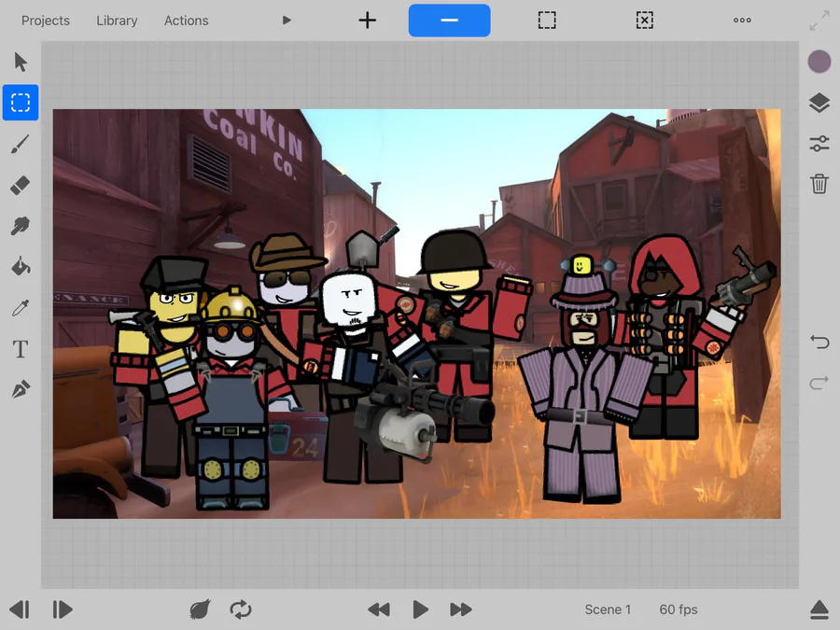
Task: Pick the Fill bucket tool
Action: click(x=21, y=266)
